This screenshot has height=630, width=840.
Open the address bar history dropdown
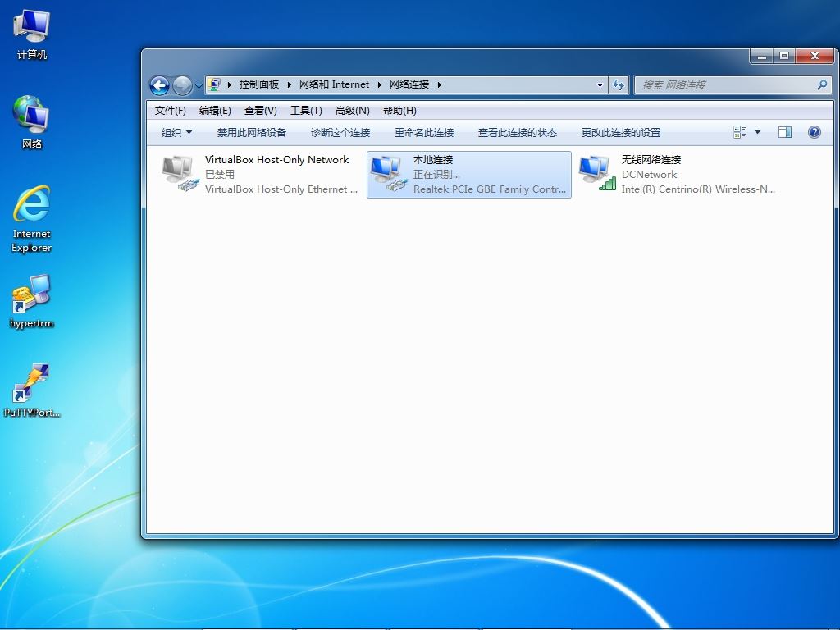600,84
